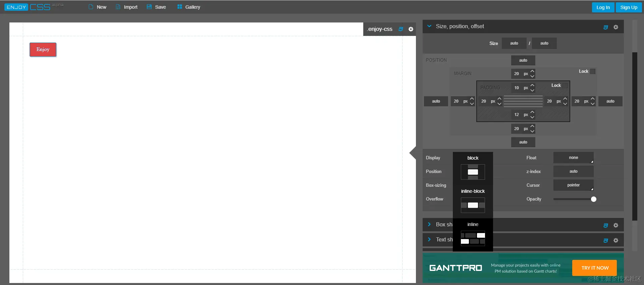Click the z-index auto field

pos(574,171)
